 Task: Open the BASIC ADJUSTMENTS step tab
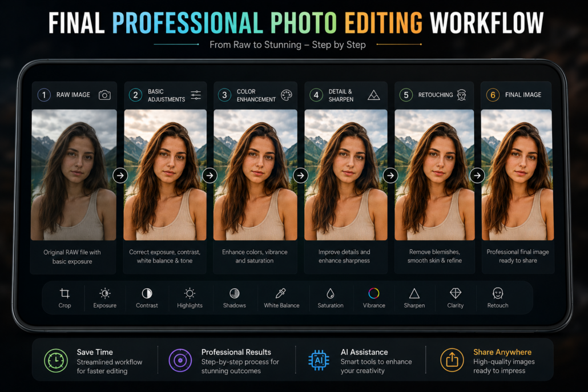point(166,95)
